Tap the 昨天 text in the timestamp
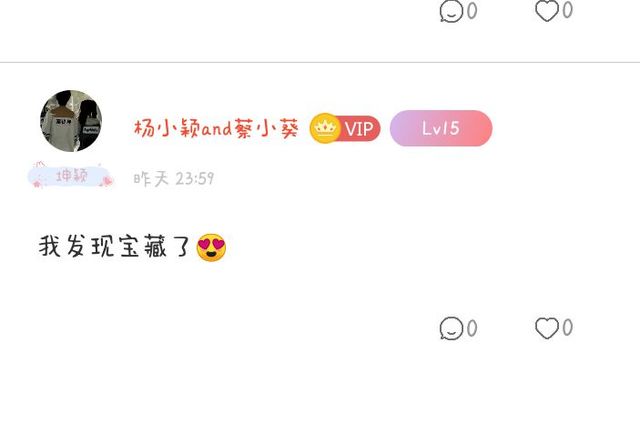The height and width of the screenshot is (424, 640). coord(151,178)
